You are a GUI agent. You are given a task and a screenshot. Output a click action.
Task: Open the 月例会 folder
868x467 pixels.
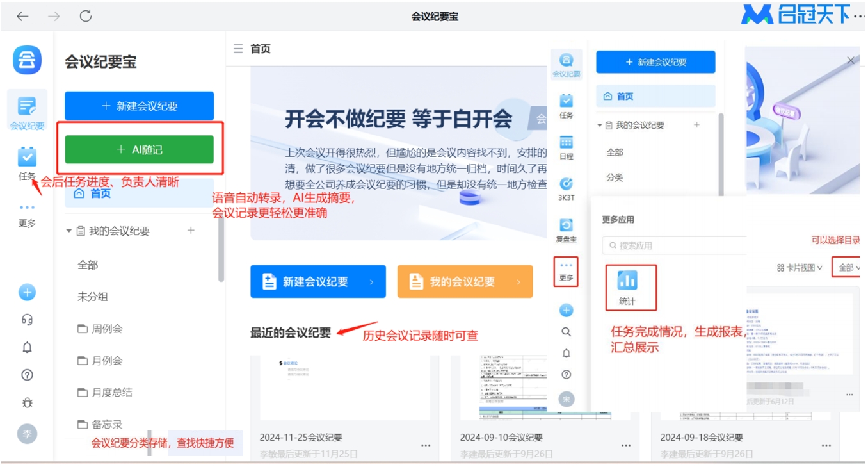coord(100,361)
